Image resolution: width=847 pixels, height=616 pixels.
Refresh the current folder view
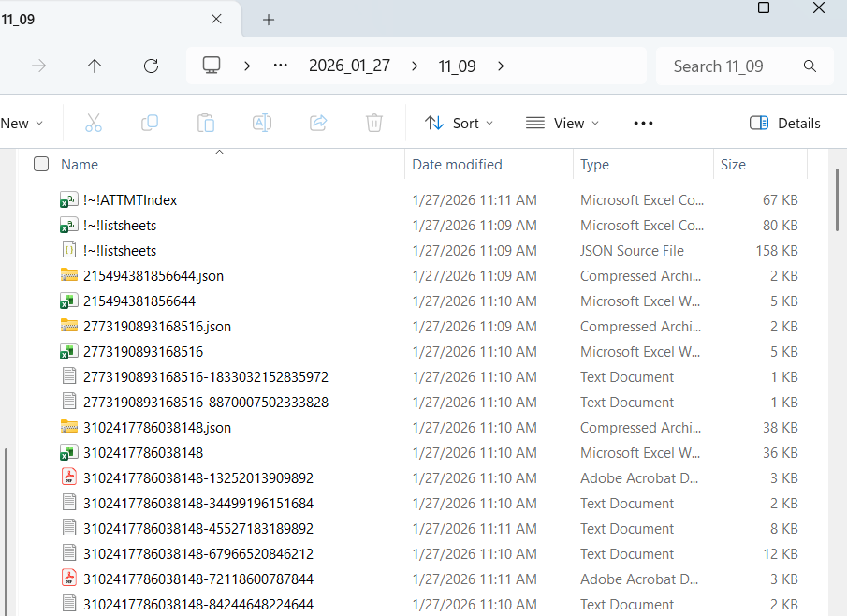[151, 66]
